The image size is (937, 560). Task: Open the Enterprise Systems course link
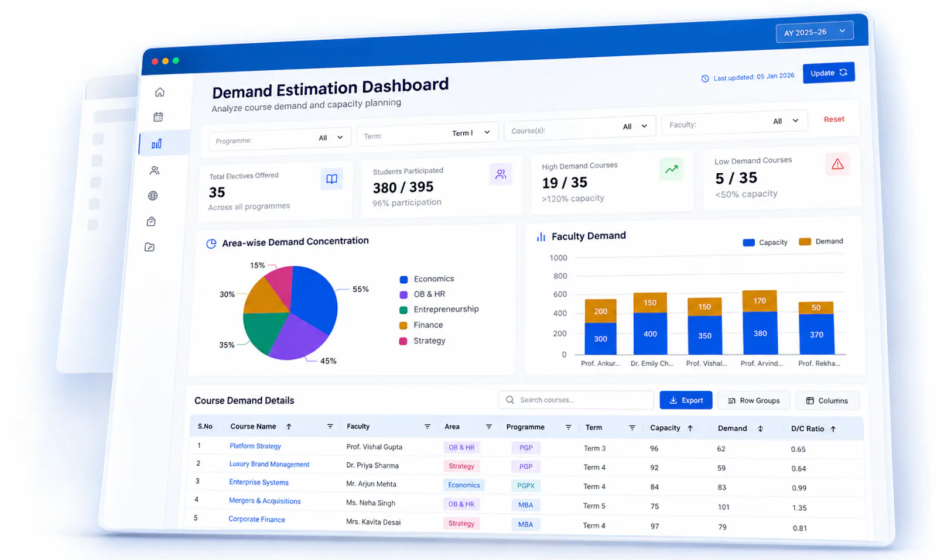tap(259, 482)
